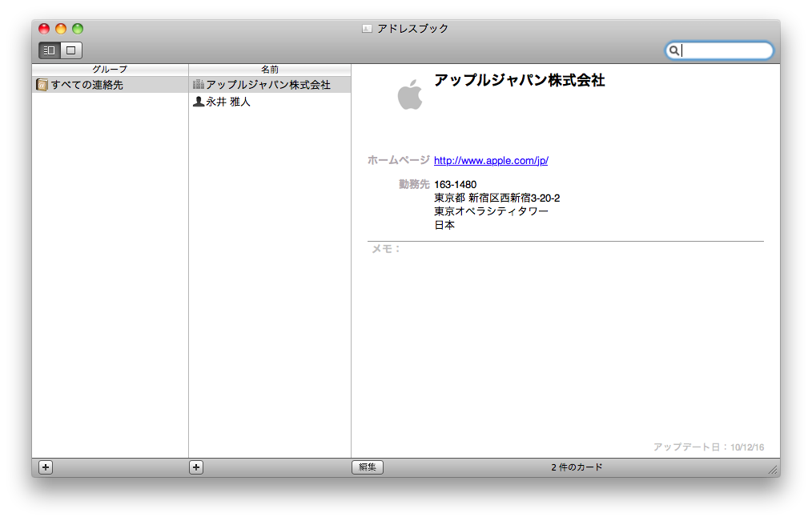Click the postal code 163-1480

[455, 185]
